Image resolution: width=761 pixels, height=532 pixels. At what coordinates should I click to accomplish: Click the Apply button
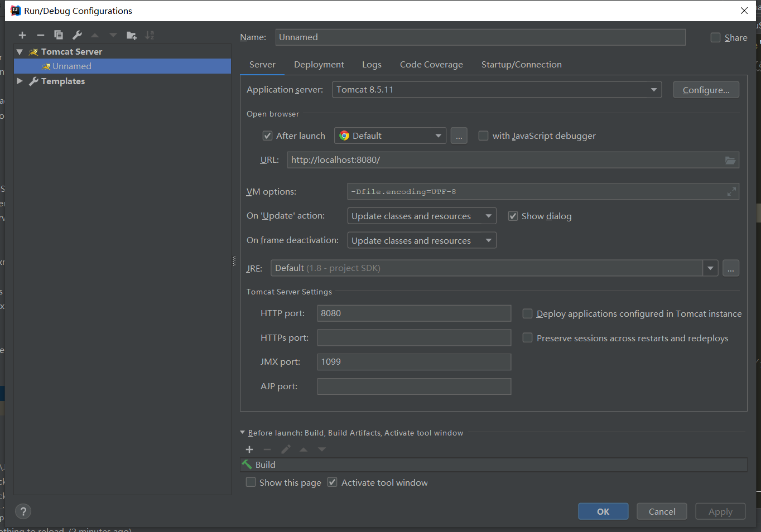coord(720,511)
